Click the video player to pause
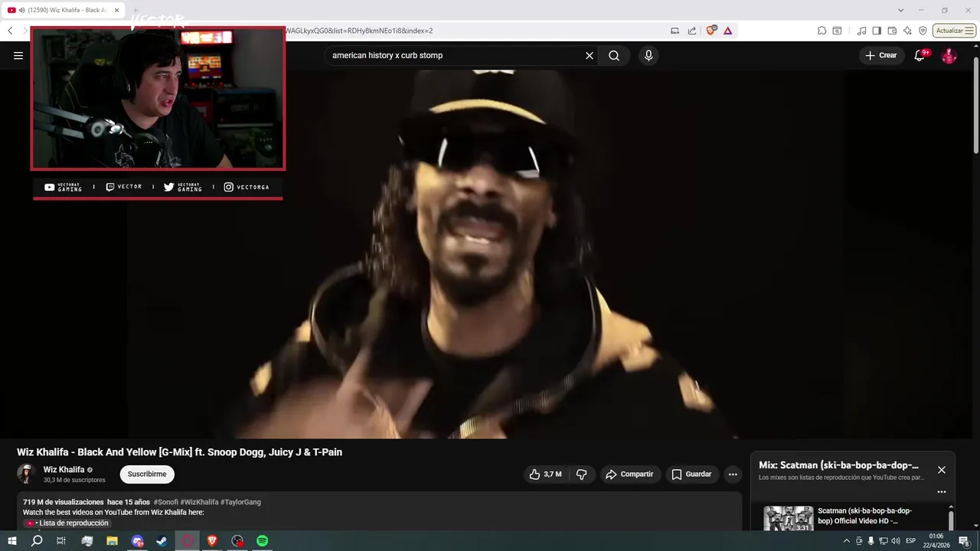Screen dimensions: 980x551 pyautogui.click(x=490, y=254)
